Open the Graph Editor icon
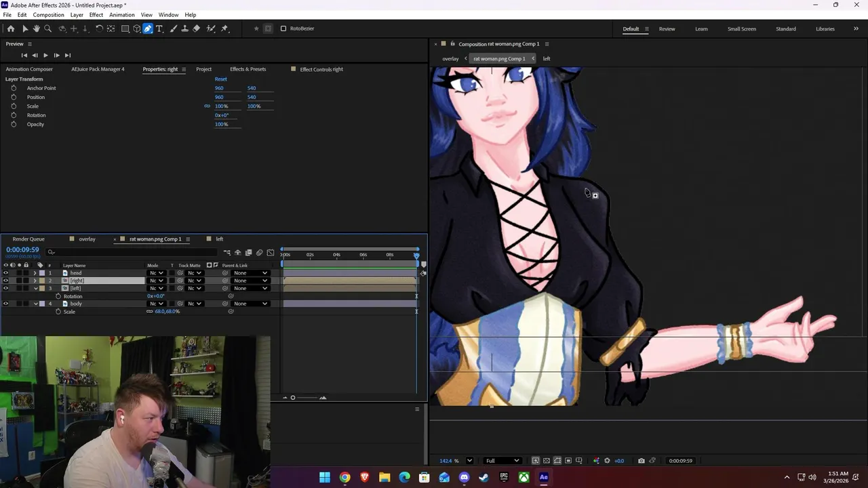This screenshot has height=488, width=868. pyautogui.click(x=271, y=253)
